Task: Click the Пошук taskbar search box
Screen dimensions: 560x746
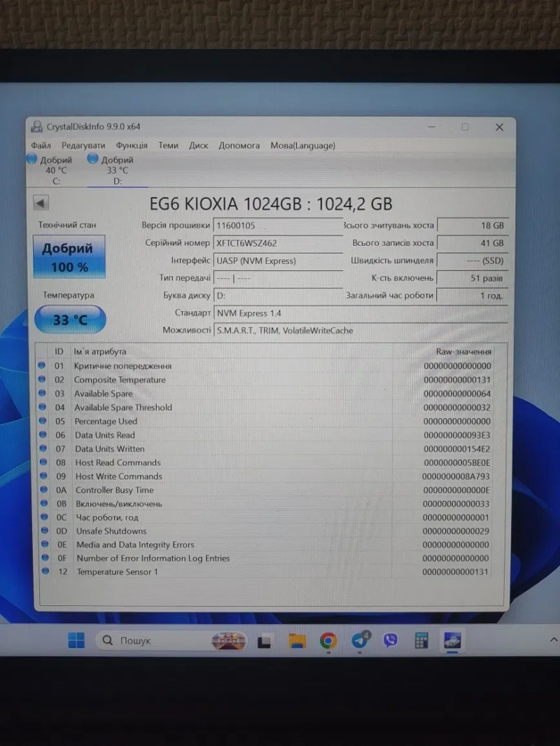Action: click(173, 640)
